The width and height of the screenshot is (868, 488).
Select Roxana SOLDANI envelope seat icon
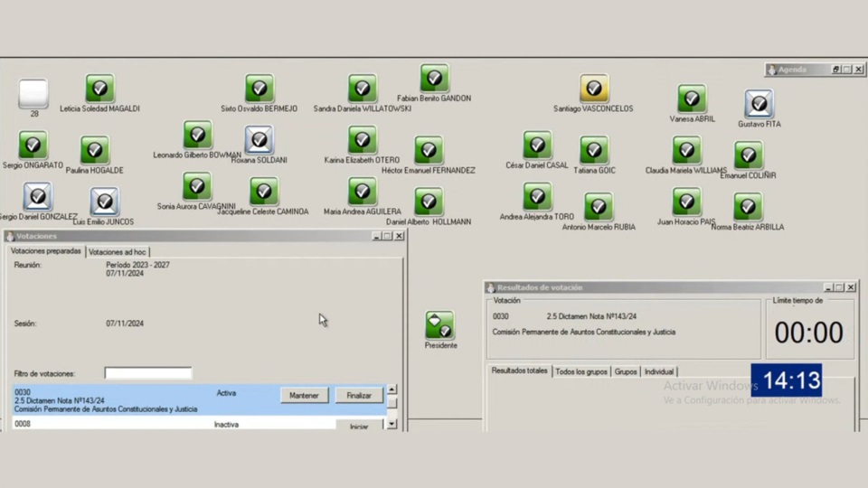[x=259, y=139]
